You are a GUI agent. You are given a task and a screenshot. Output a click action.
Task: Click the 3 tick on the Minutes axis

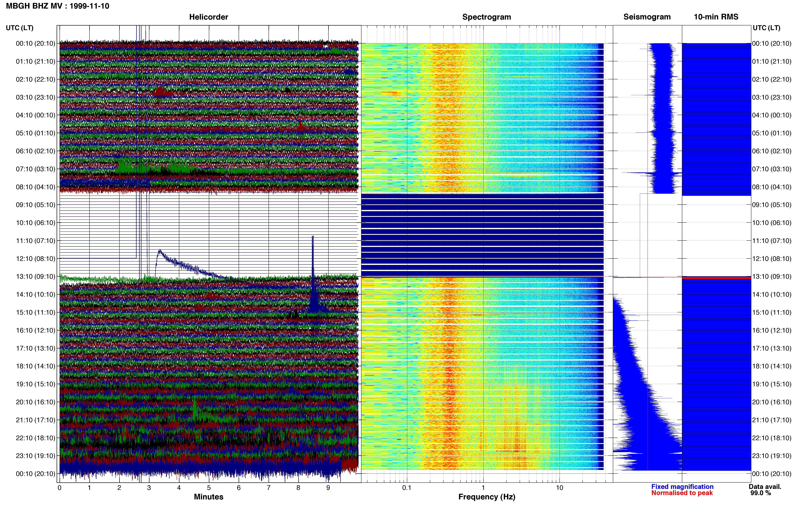pos(149,488)
